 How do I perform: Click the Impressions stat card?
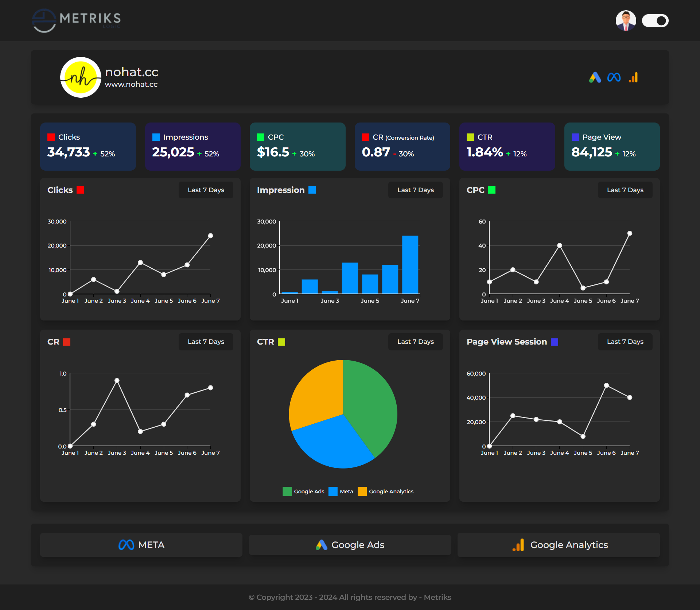tap(192, 146)
